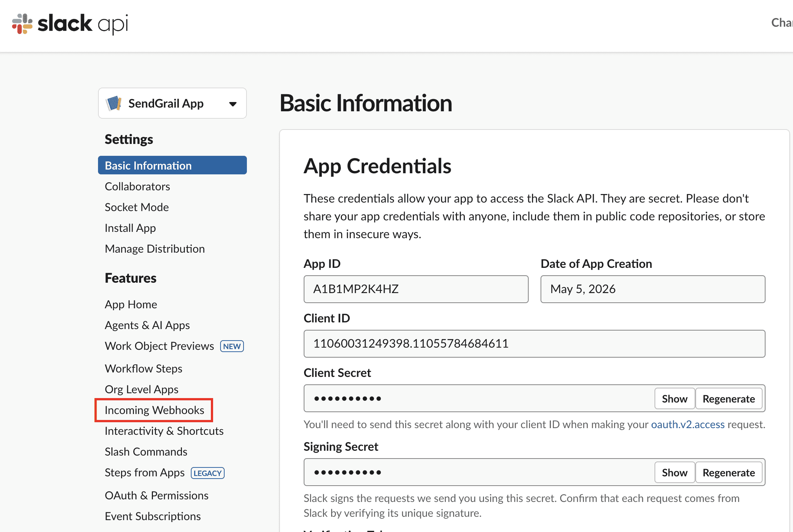Screen dimensions: 793x532
Task: Open OAuth & Permissions
Action: pos(156,495)
